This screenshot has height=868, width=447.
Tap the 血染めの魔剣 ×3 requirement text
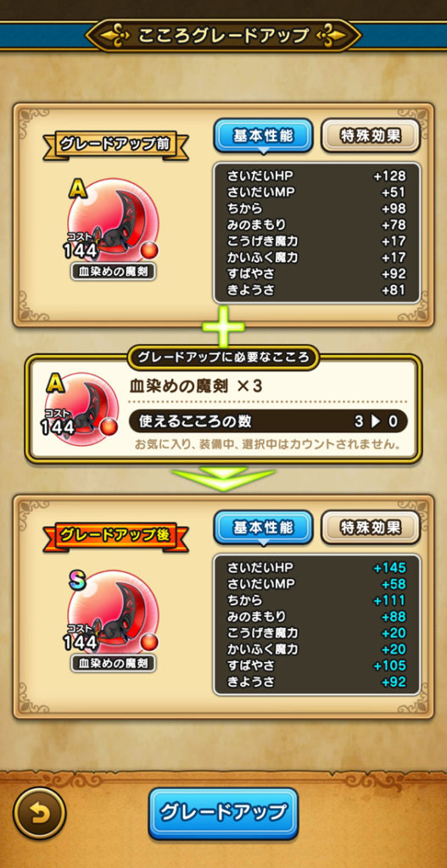tap(196, 387)
